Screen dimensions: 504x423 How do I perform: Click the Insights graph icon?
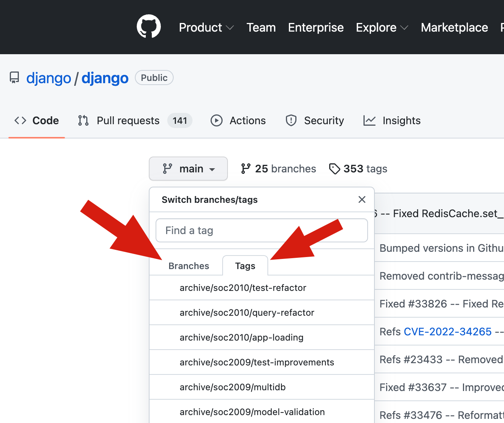369,120
